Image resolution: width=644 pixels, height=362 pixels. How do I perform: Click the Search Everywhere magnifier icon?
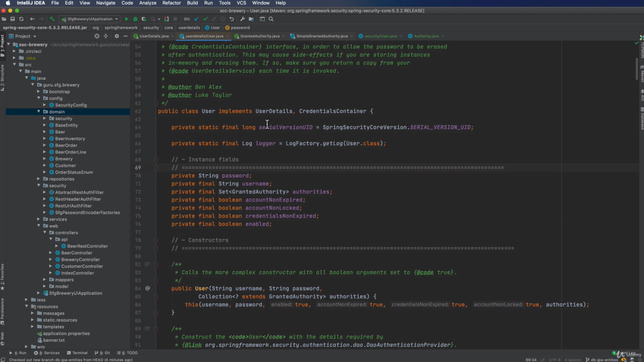271,19
